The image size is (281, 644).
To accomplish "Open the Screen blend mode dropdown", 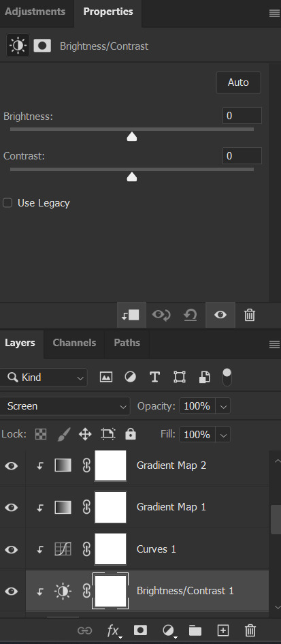I will pos(65,406).
